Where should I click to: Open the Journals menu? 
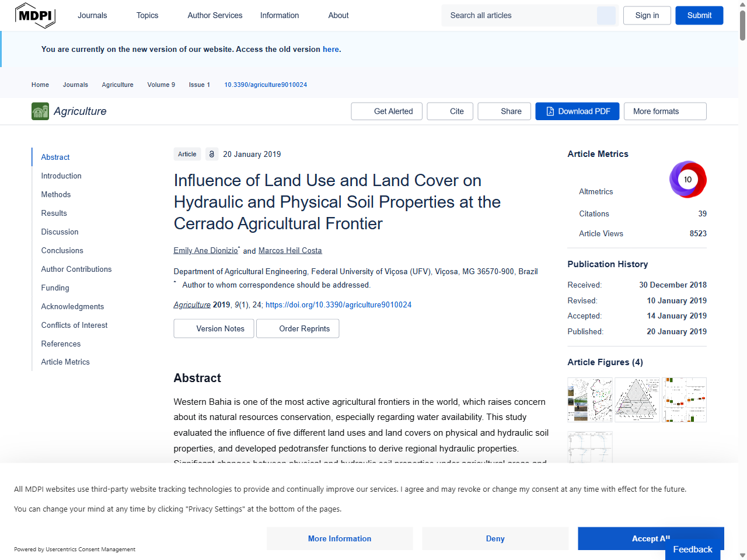tap(92, 15)
